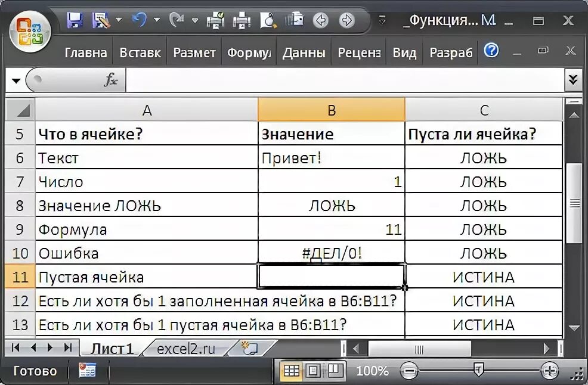Image resolution: width=588 pixels, height=385 pixels.
Task: Redo the last undone action
Action: pos(177,20)
